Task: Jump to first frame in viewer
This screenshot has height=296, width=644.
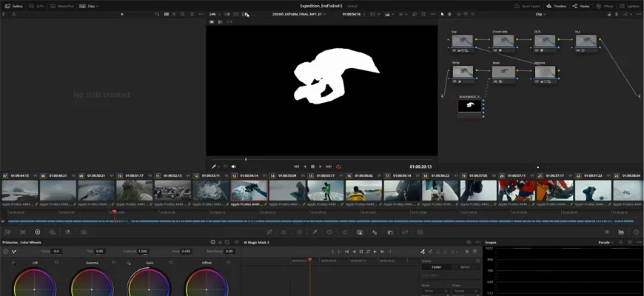Action: point(297,166)
